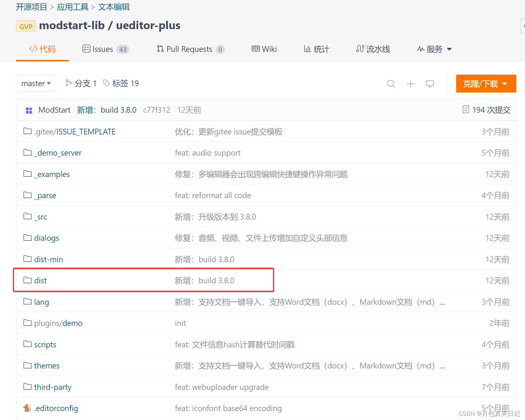Go to 文本编辑 breadcrumb link
Image resolution: width=525 pixels, height=420 pixels.
coord(114,7)
